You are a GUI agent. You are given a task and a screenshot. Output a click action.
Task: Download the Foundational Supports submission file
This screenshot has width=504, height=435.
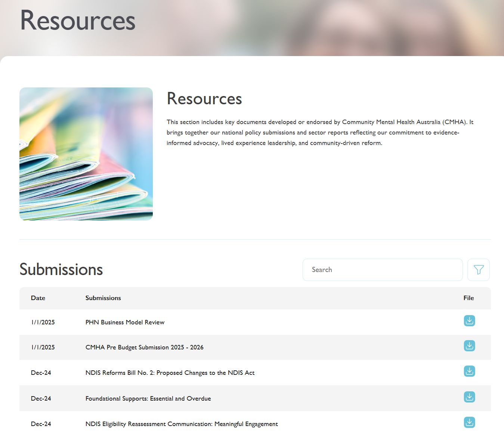(469, 397)
